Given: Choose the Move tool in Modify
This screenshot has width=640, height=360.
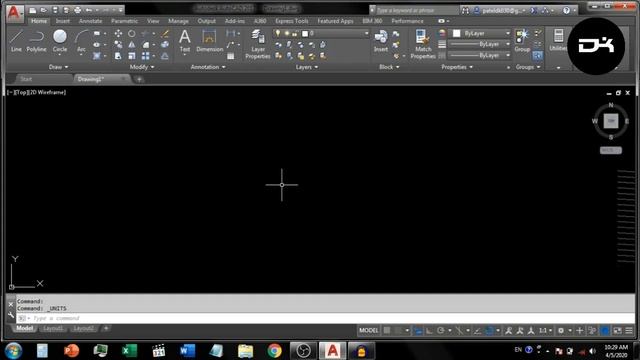Looking at the screenshot, I should [x=118, y=33].
